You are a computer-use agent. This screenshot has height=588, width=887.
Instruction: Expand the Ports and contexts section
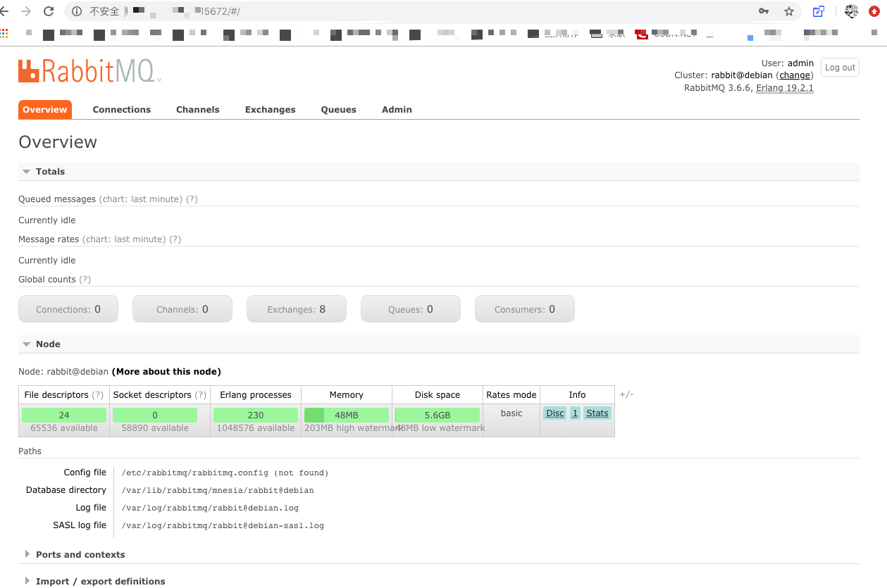[x=80, y=554]
